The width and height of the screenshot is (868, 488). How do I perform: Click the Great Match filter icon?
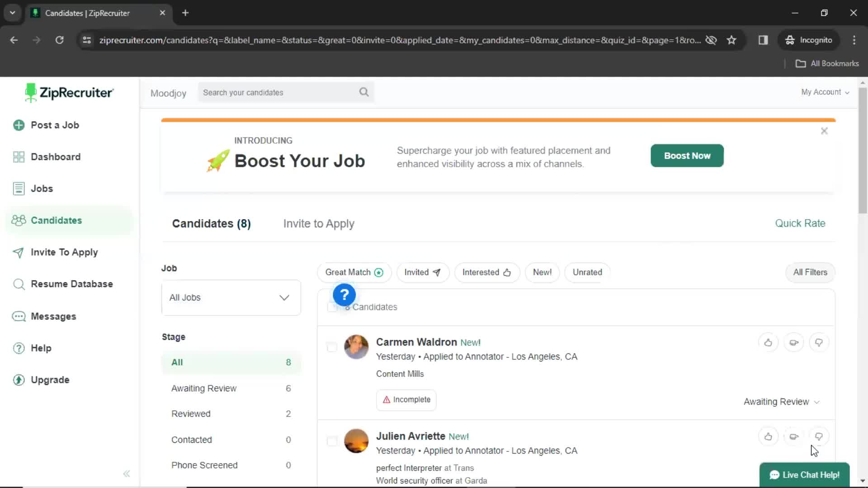click(379, 272)
